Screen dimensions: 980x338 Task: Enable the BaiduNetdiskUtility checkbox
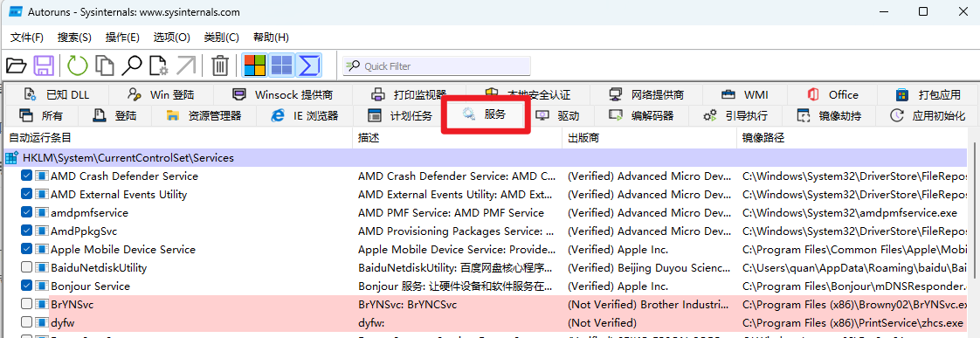coord(26,267)
